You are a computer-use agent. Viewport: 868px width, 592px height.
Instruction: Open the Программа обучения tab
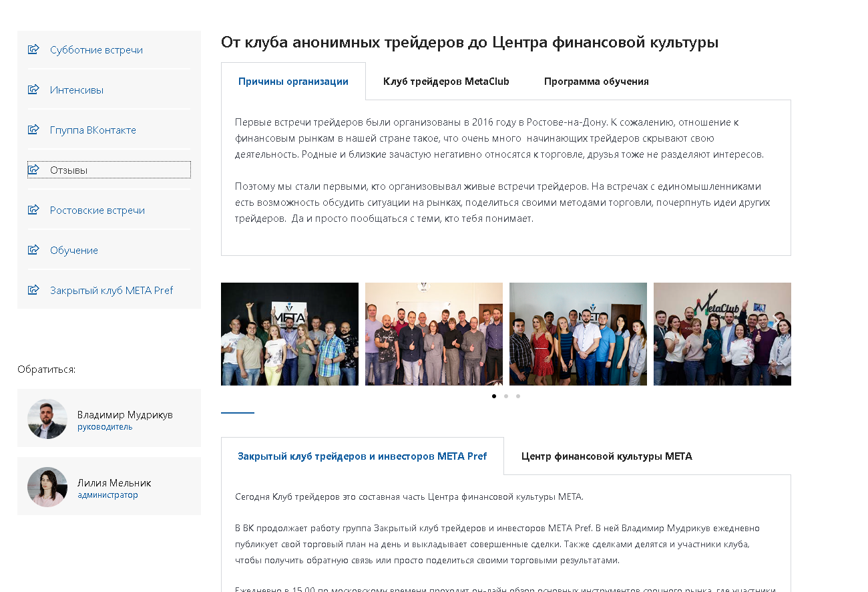coord(596,82)
